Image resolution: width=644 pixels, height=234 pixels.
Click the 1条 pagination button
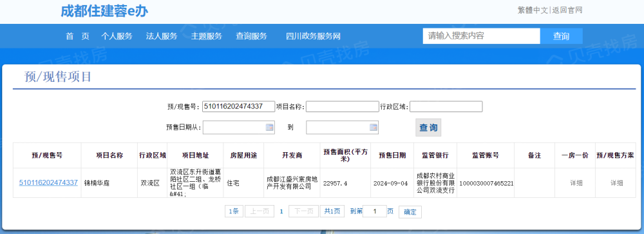[234, 211]
